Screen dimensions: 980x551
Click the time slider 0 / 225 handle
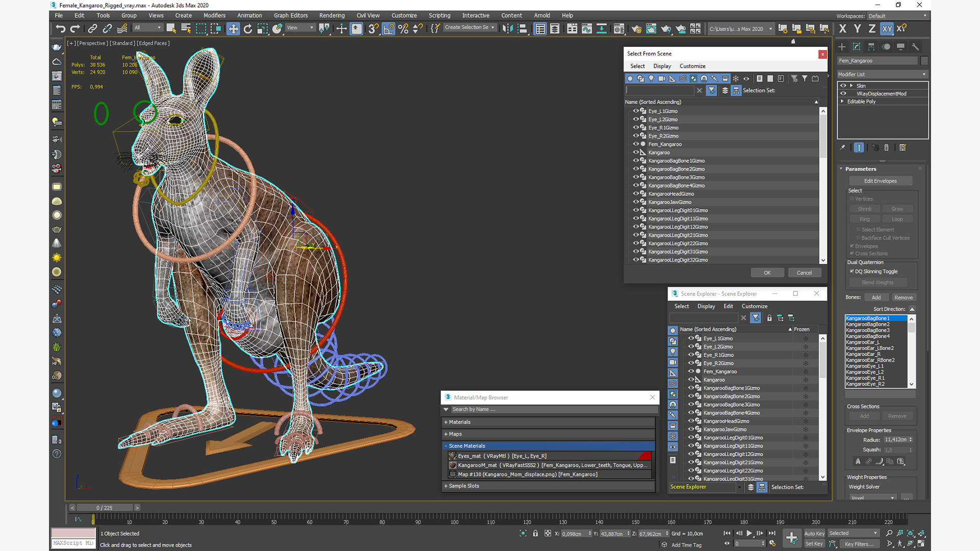(105, 508)
